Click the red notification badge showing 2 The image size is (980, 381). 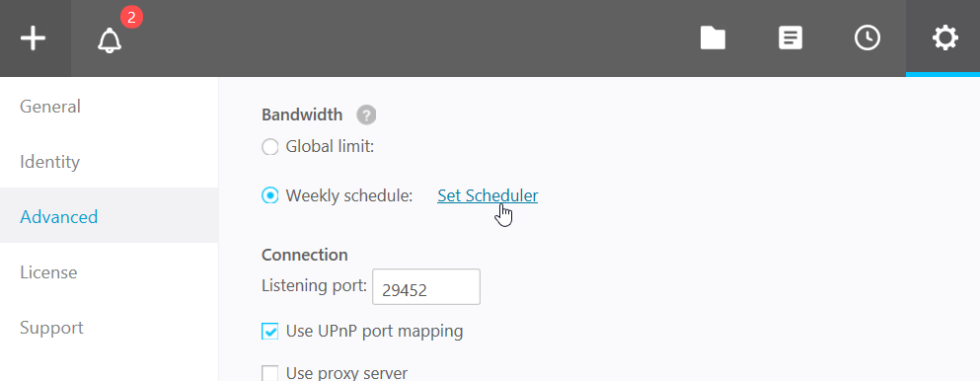(x=131, y=18)
